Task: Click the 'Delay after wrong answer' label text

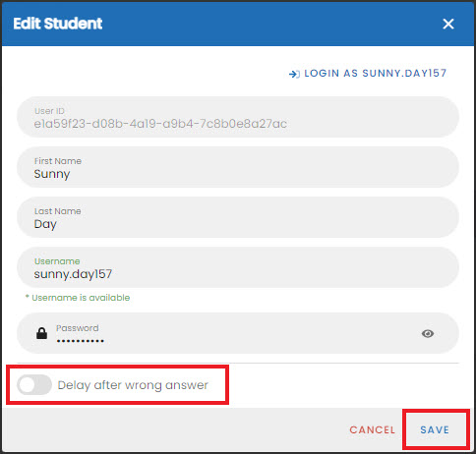Action: 133,385
